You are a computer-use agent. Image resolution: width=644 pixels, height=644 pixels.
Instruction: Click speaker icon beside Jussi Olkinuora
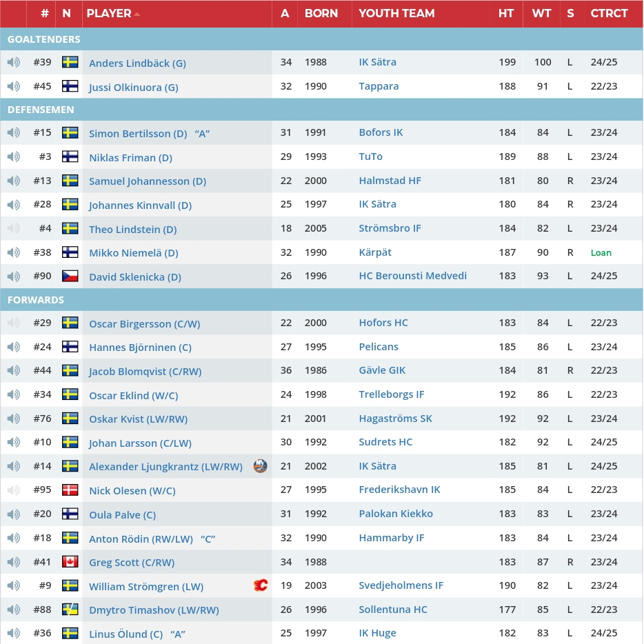tap(14, 87)
